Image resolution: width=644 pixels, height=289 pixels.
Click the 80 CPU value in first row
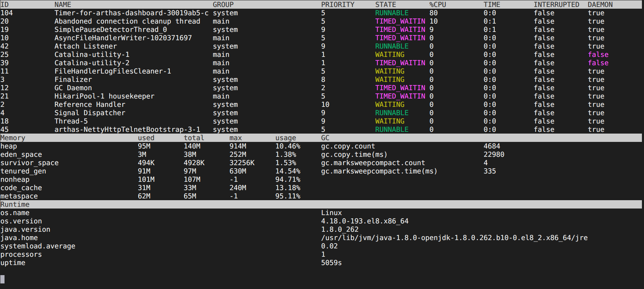click(x=433, y=13)
